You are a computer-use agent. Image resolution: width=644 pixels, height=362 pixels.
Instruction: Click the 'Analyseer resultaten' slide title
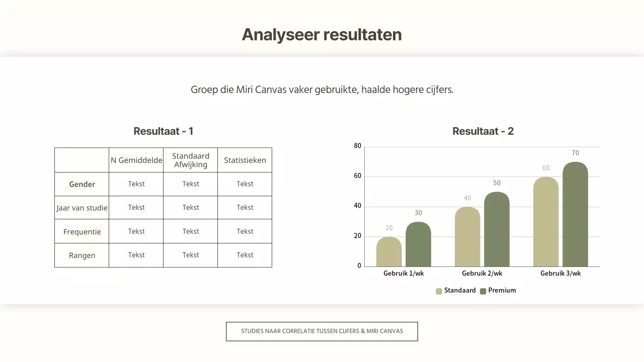pyautogui.click(x=321, y=35)
